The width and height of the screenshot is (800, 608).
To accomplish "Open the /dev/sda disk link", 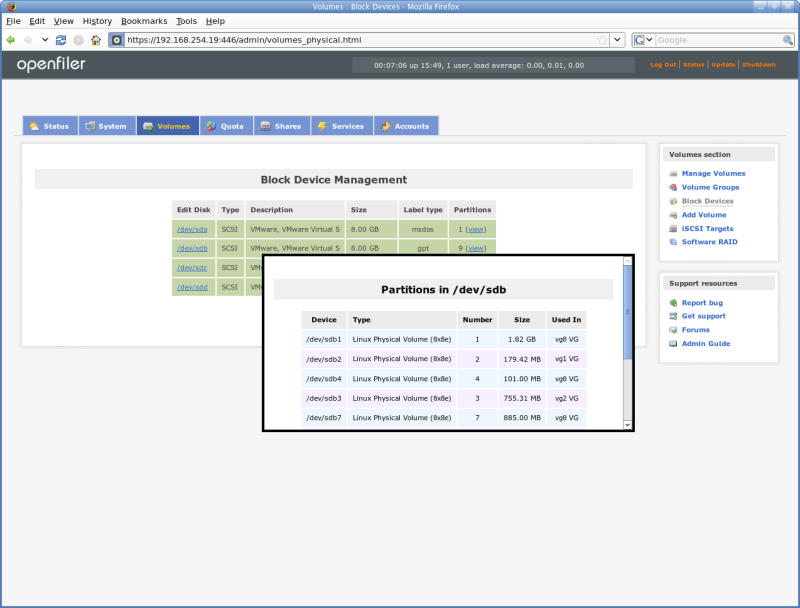I will 191,229.
